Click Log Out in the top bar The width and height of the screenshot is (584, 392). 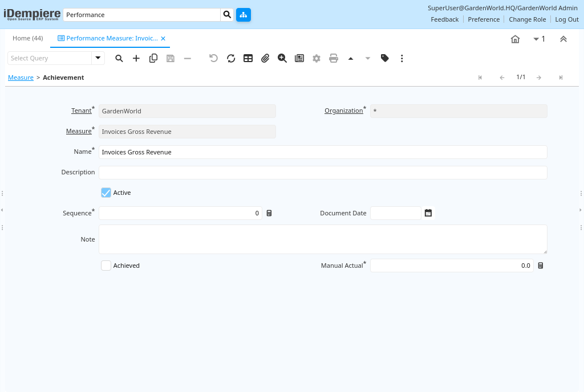566,19
